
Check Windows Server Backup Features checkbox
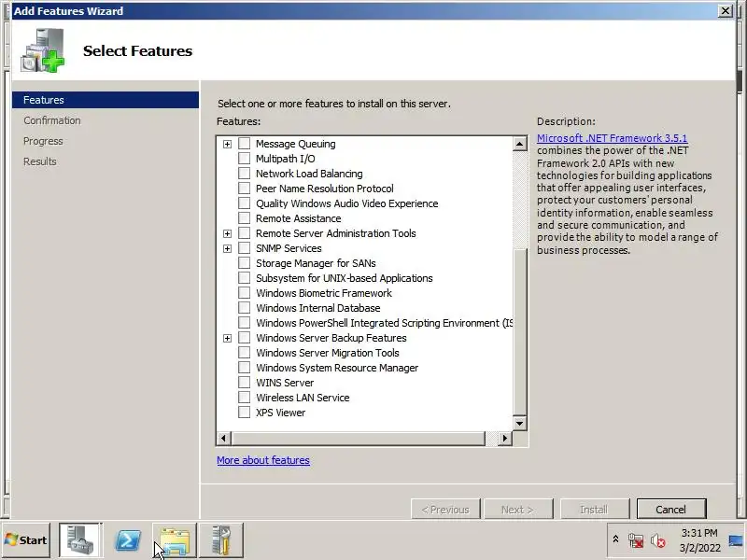coord(244,338)
